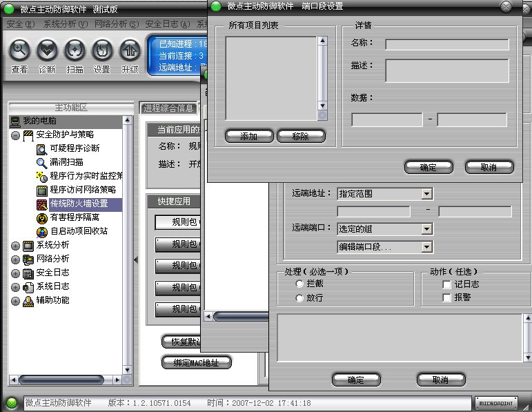Open the 安全 menu in menu bar
532x412 pixels.
pos(19,24)
